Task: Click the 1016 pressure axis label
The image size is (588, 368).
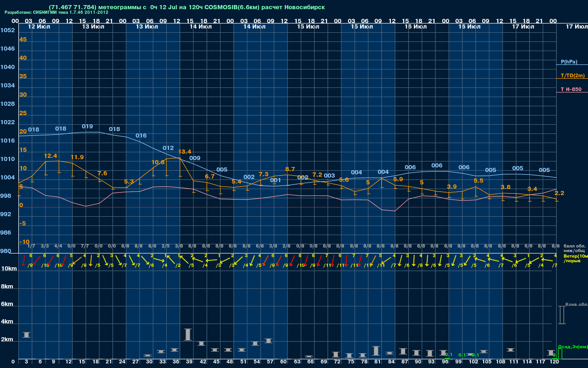Action: click(7, 141)
